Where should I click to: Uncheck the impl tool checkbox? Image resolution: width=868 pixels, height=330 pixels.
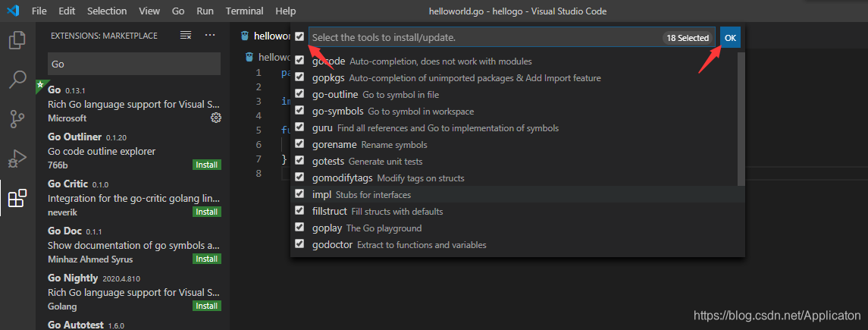(299, 194)
